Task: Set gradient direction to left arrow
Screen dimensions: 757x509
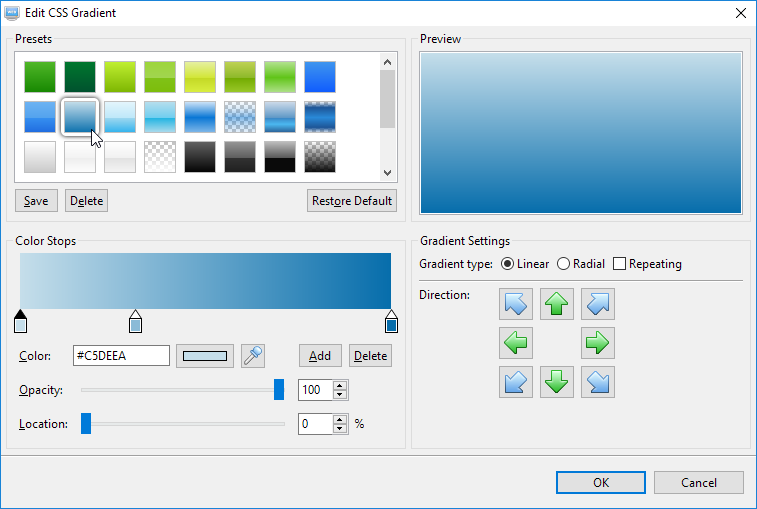Action: pyautogui.click(x=516, y=343)
